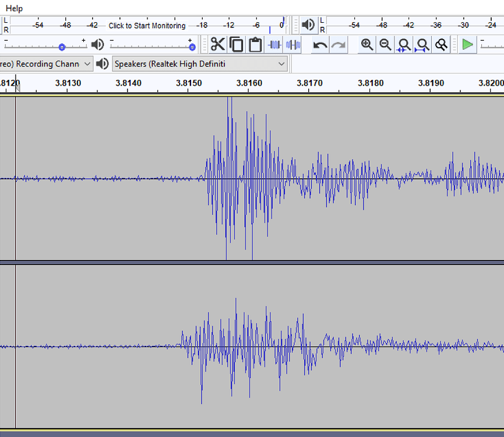This screenshot has height=437, width=504.
Task: Trim audio outside selection using its toolbar icon
Action: (x=274, y=45)
